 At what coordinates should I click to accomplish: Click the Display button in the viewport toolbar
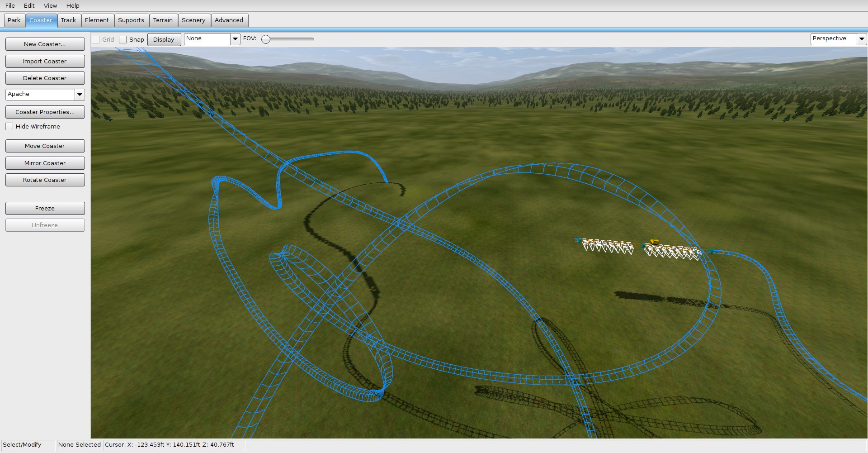(x=164, y=40)
